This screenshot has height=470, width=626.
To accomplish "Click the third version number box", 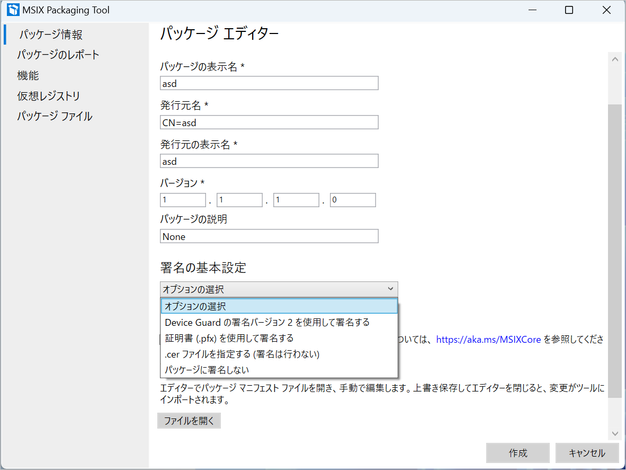I will [296, 200].
